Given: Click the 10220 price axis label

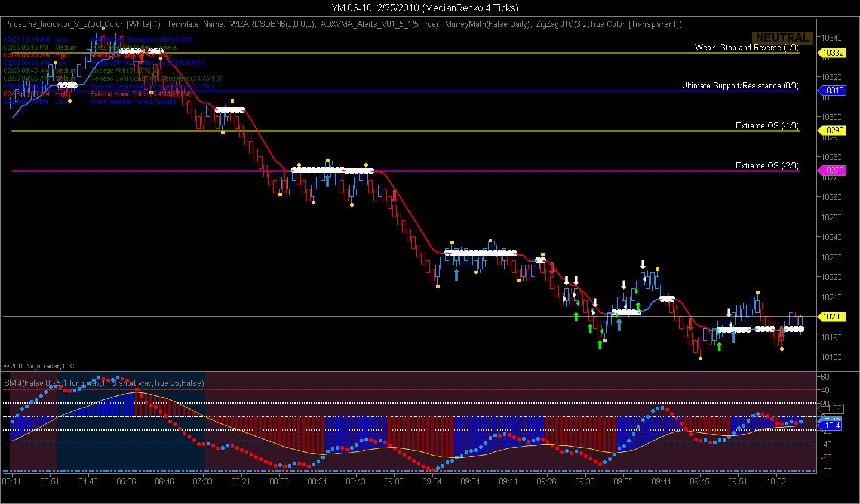Looking at the screenshot, I should point(833,277).
